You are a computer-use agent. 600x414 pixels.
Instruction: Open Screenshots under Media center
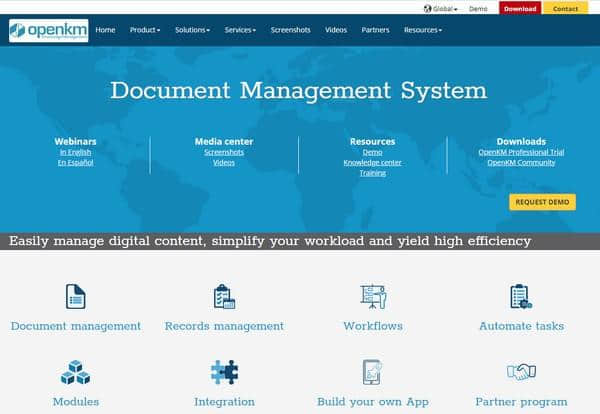point(224,152)
